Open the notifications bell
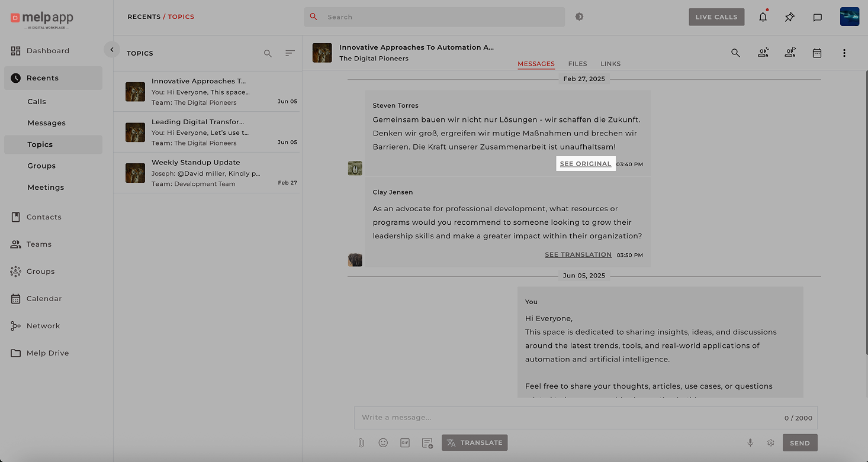868x462 pixels. point(763,17)
